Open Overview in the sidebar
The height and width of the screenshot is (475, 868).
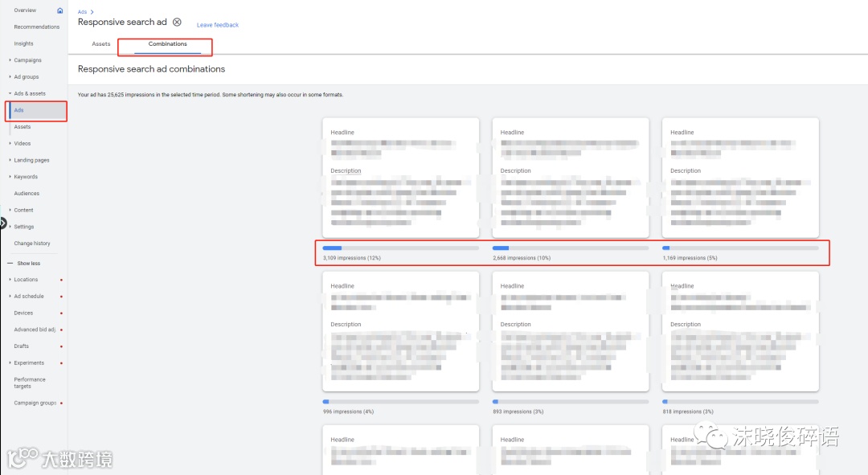(25, 10)
